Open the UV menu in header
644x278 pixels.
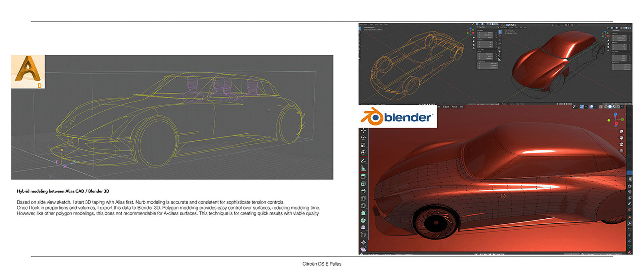click(x=462, y=107)
